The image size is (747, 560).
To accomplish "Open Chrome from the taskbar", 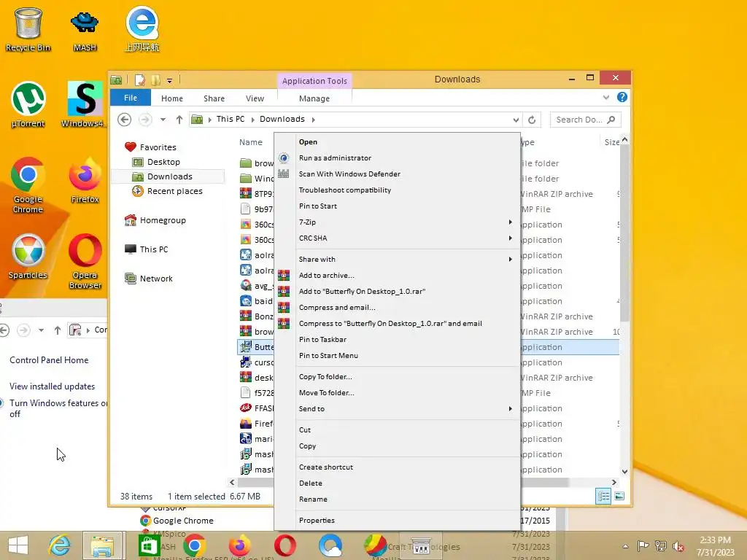I will [x=194, y=545].
